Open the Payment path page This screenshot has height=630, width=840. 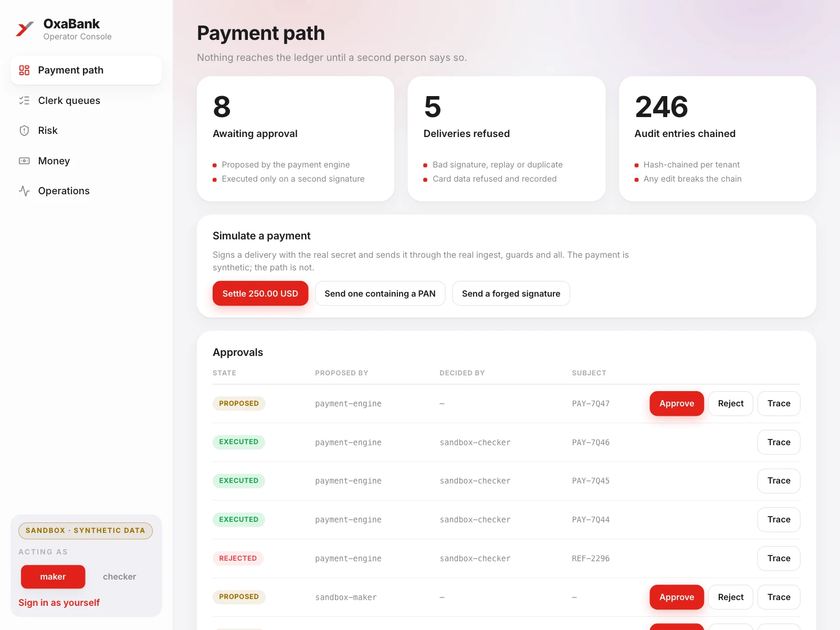[86, 70]
